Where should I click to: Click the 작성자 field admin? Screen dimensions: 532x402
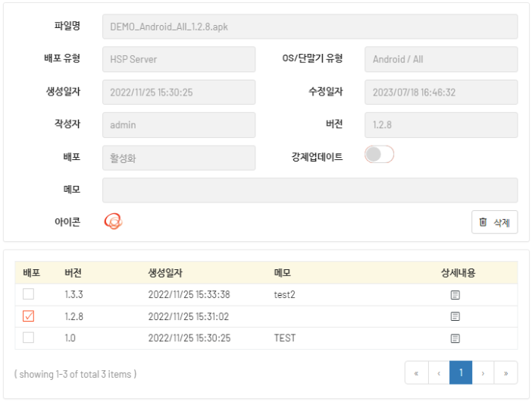coord(179,125)
